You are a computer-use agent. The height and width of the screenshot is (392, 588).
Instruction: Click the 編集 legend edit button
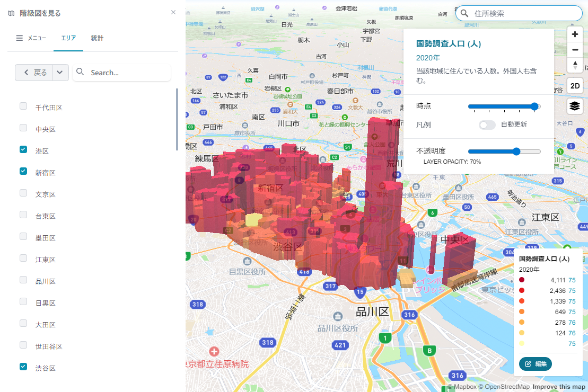click(x=535, y=364)
